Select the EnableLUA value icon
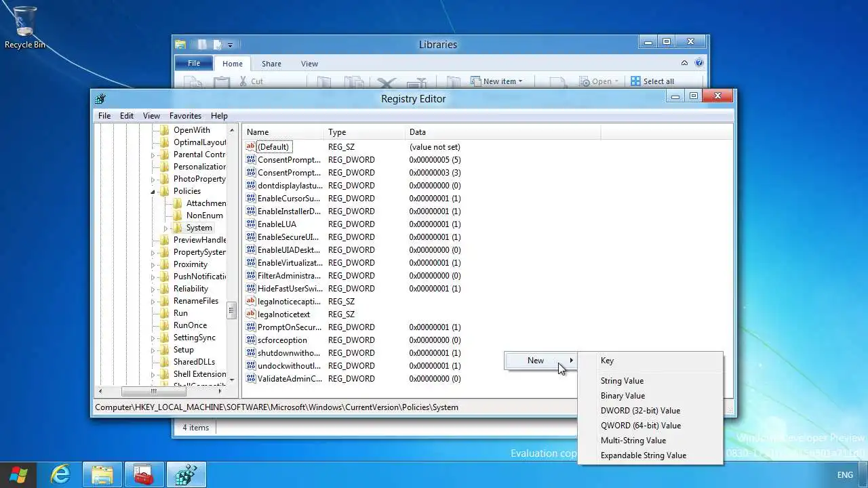 click(251, 224)
